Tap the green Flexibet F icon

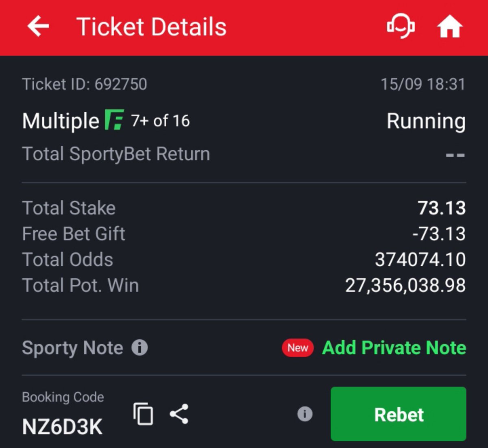(x=114, y=120)
